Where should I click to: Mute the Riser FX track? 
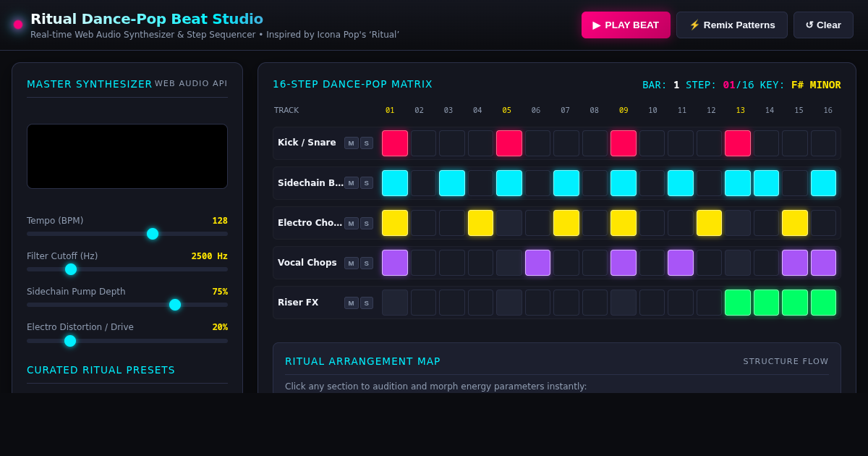351,303
